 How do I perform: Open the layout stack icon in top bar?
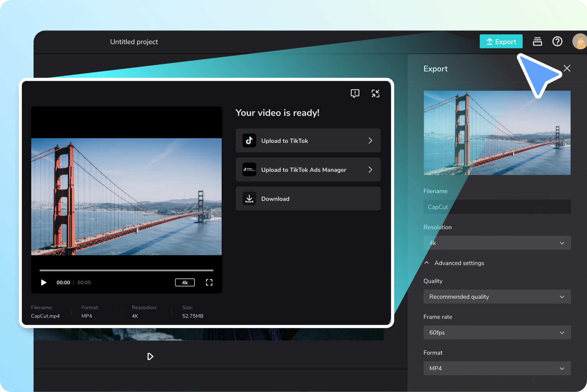point(537,41)
